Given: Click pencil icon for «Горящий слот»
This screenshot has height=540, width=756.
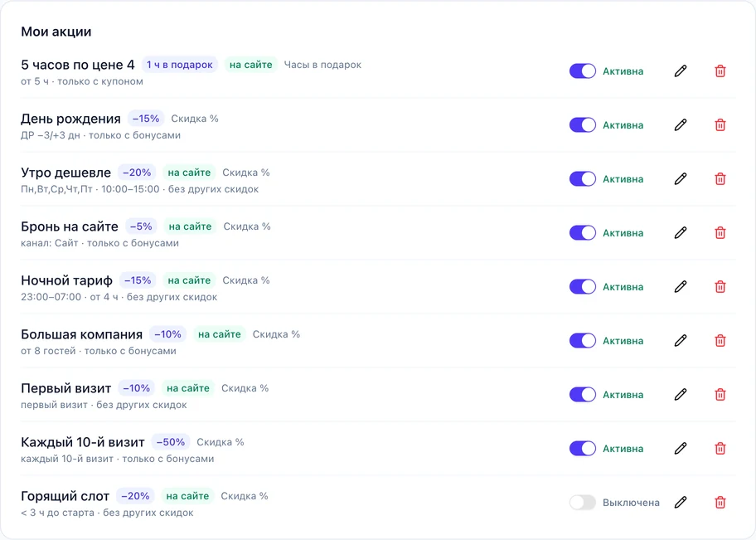Looking at the screenshot, I should point(681,503).
